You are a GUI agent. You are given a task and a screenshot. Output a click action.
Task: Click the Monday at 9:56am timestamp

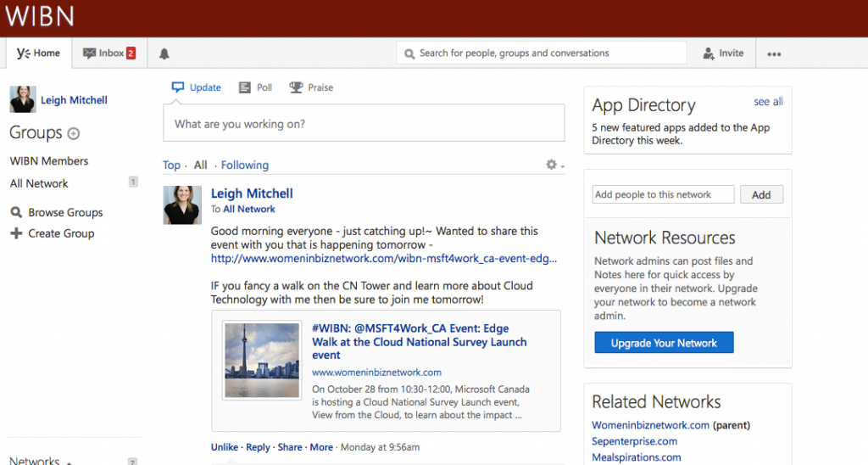(x=381, y=447)
